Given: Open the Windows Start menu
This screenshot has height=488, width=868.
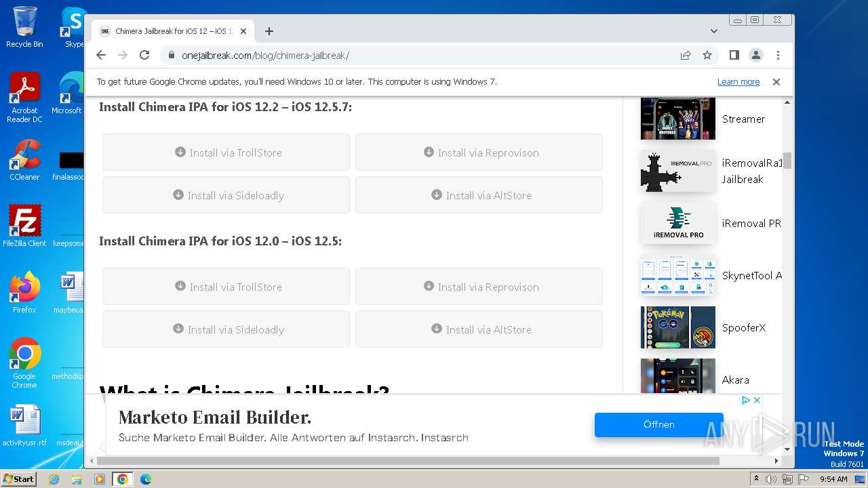Looking at the screenshot, I should pyautogui.click(x=19, y=479).
